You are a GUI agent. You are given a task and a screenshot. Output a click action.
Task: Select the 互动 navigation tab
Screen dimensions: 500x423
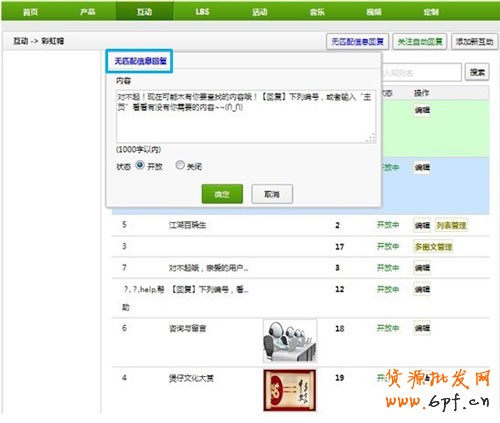point(145,12)
